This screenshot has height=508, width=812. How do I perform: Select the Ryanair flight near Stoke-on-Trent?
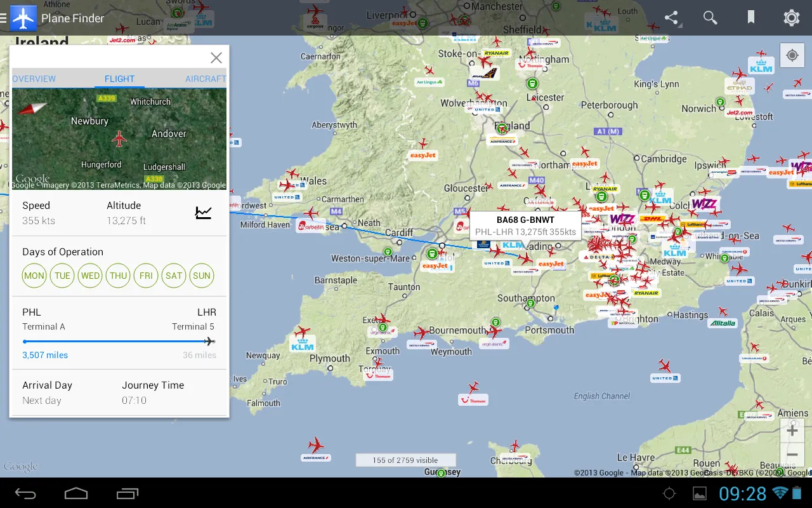(x=497, y=53)
